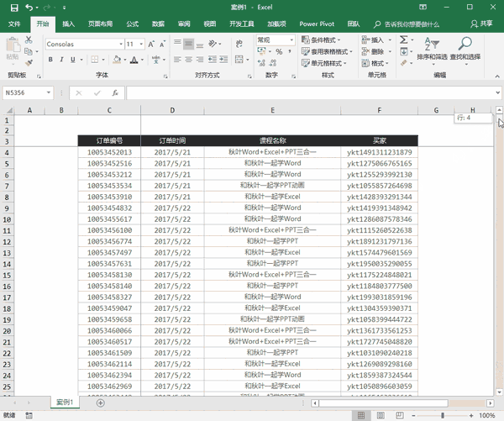Apply font color letter A
This screenshot has width=504, height=421.
pyautogui.click(x=134, y=60)
